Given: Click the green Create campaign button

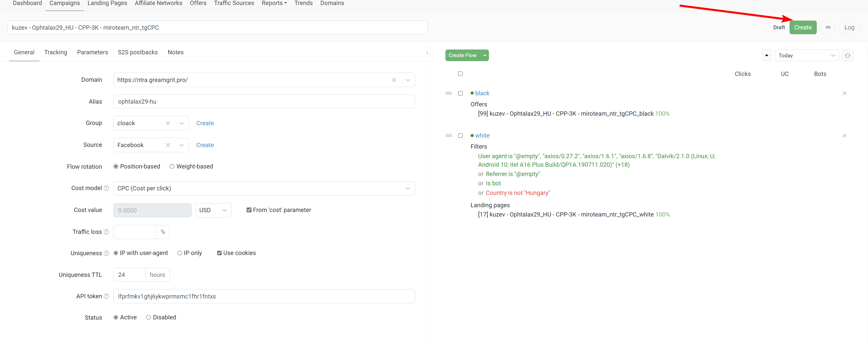Looking at the screenshot, I should point(803,27).
